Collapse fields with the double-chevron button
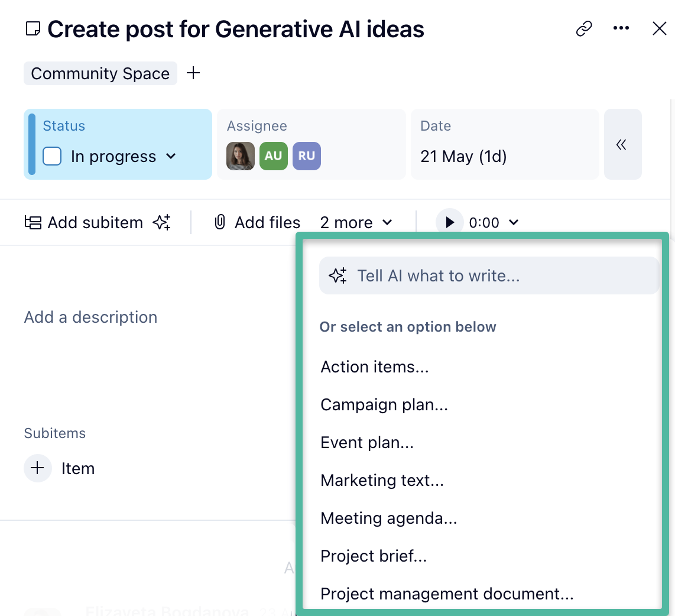Viewport: 675px width, 616px height. [x=622, y=144]
